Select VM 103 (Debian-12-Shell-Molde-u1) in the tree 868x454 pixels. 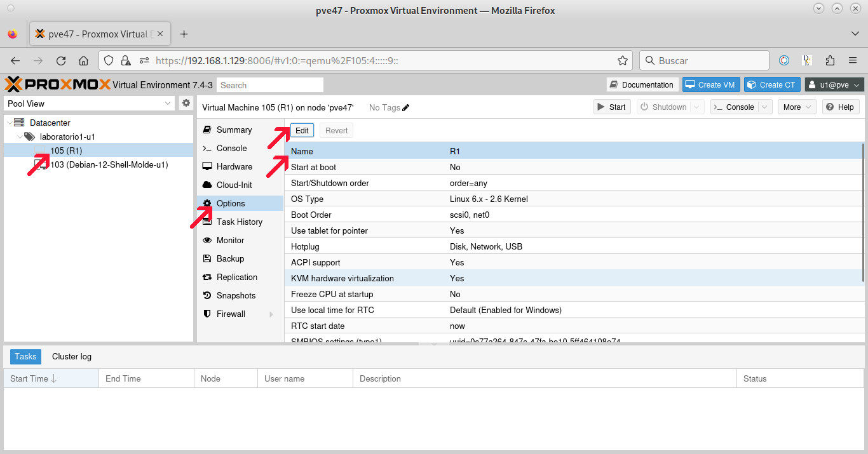pyautogui.click(x=98, y=164)
